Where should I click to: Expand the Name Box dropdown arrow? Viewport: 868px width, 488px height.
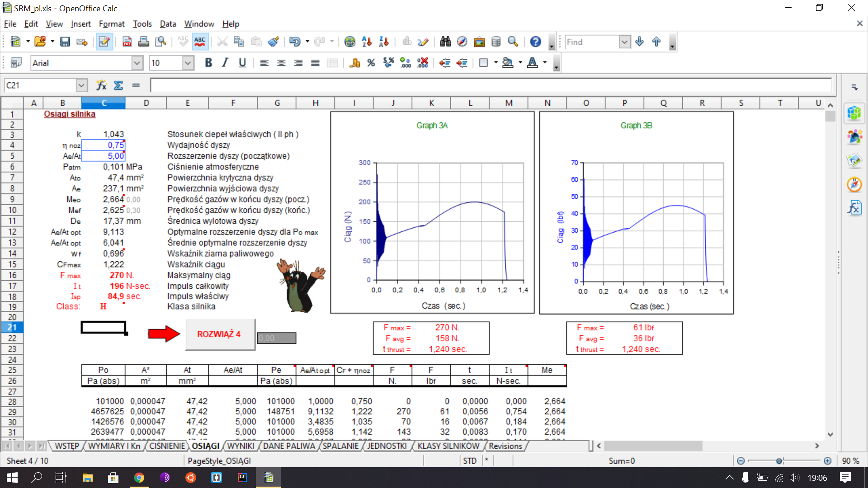[x=81, y=85]
